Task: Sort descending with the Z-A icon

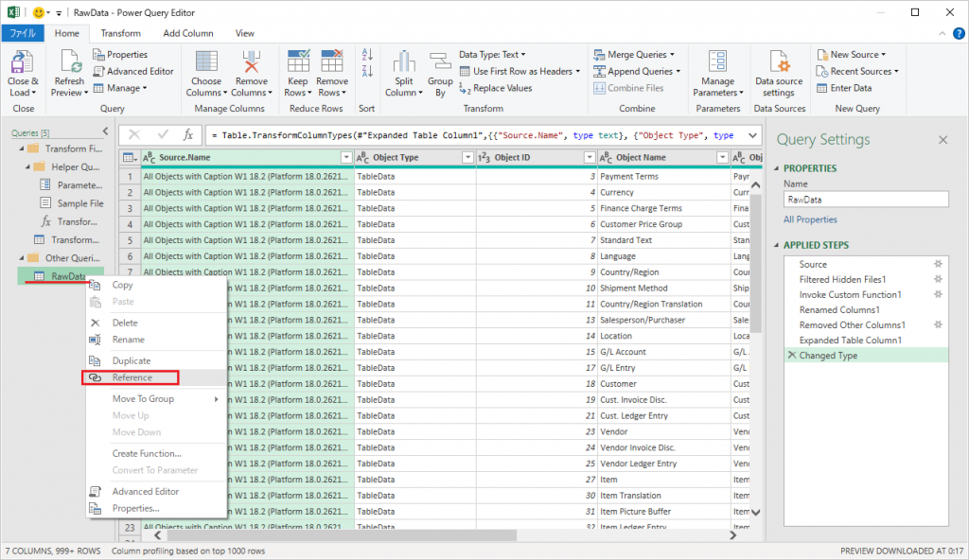Action: pyautogui.click(x=367, y=71)
